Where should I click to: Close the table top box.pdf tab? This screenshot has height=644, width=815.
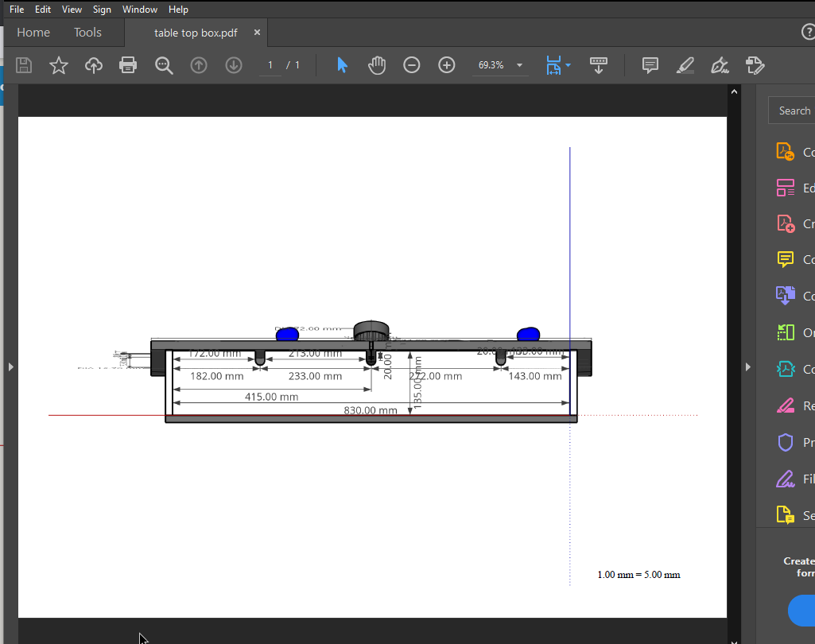(257, 33)
